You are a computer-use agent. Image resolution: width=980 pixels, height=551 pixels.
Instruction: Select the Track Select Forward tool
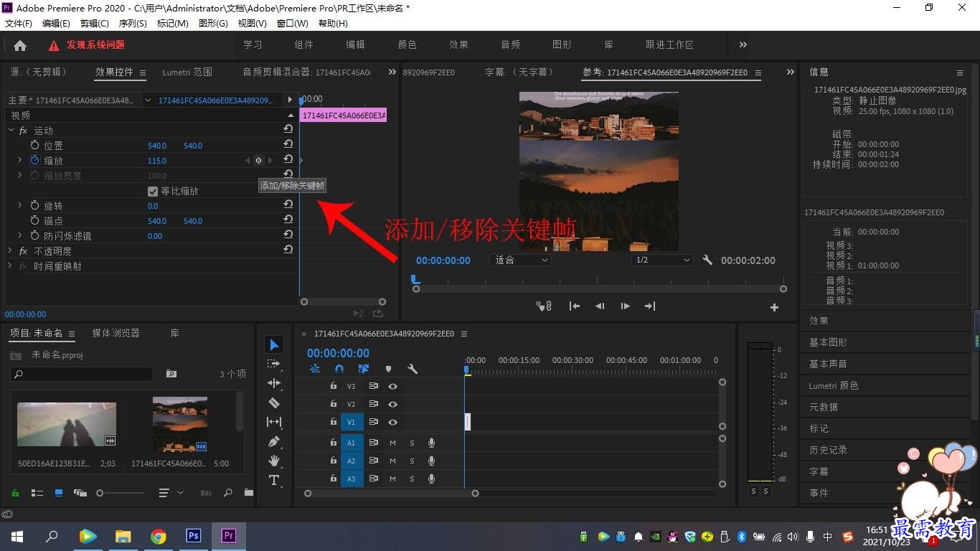274,364
